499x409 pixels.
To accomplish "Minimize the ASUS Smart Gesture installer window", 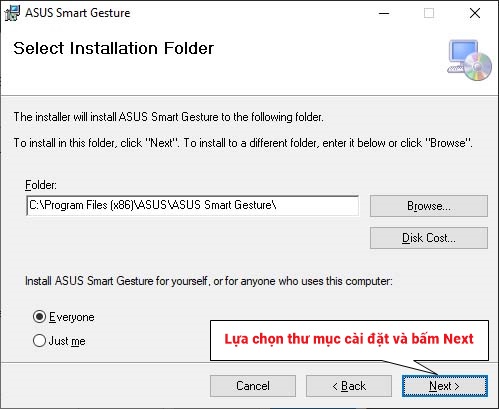I will 384,13.
